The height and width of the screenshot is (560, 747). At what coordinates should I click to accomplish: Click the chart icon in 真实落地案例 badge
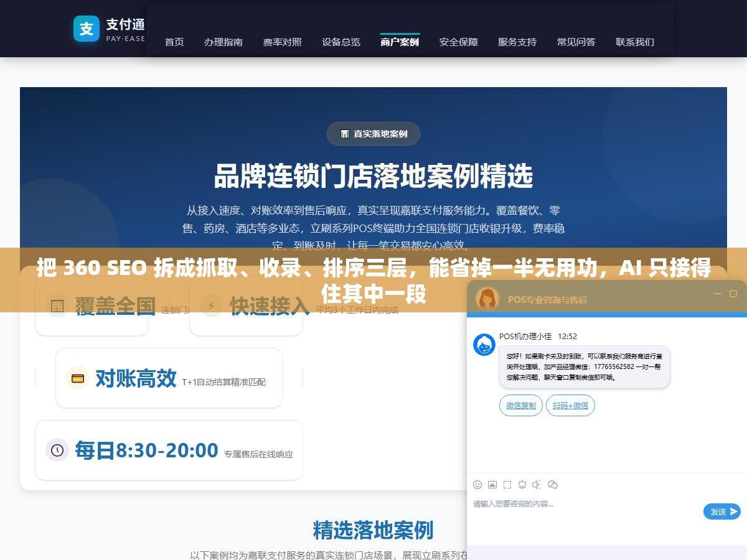(x=344, y=134)
